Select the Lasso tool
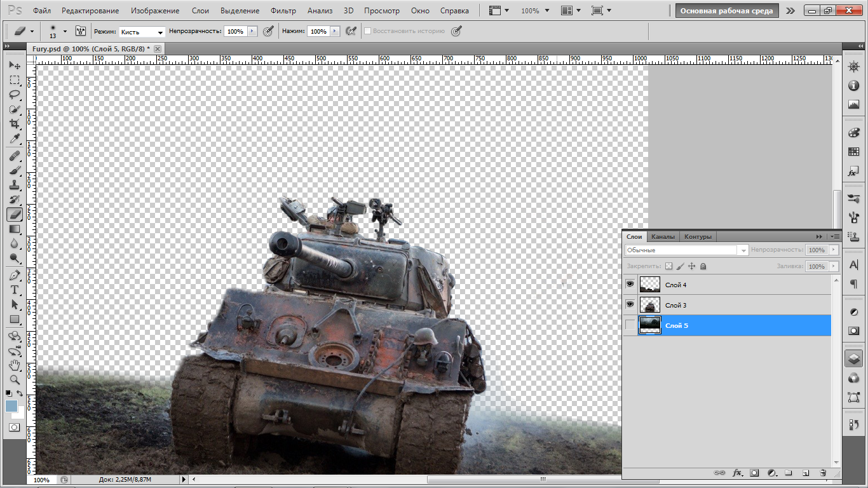This screenshot has width=868, height=488. 15,95
